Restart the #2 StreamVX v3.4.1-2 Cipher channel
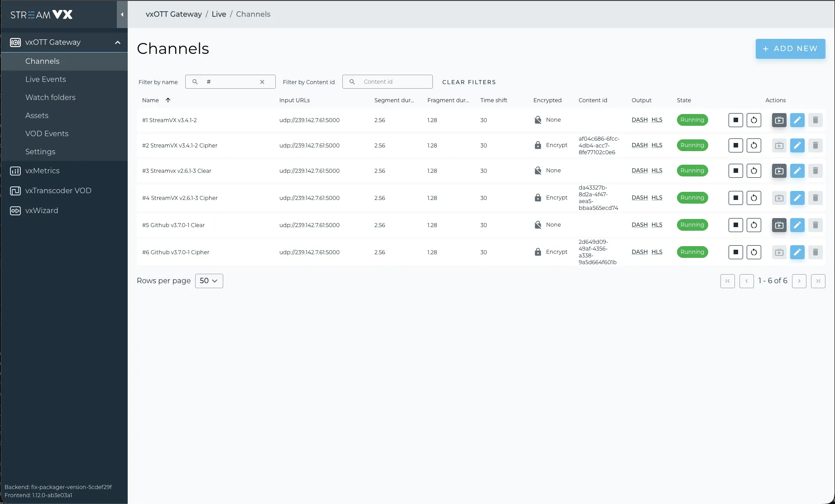Image resolution: width=835 pixels, height=504 pixels. point(753,145)
